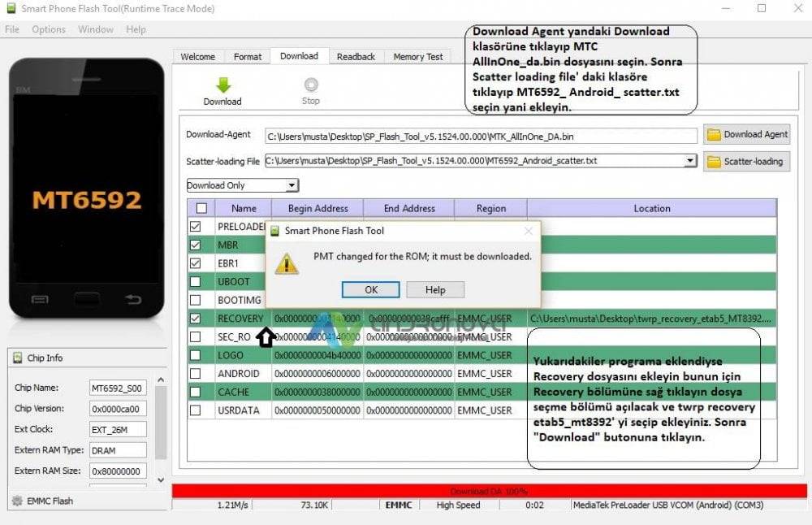
Task: Click the Begin Address column header
Action: pos(318,208)
